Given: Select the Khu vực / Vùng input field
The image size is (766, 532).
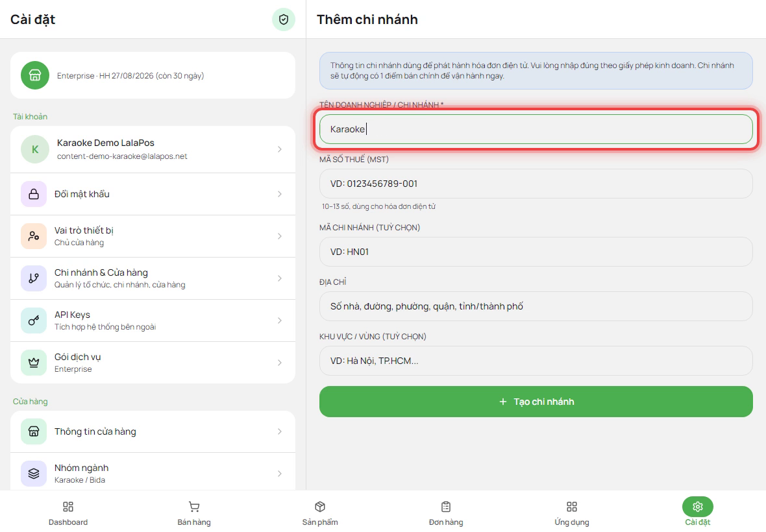Looking at the screenshot, I should point(536,361).
